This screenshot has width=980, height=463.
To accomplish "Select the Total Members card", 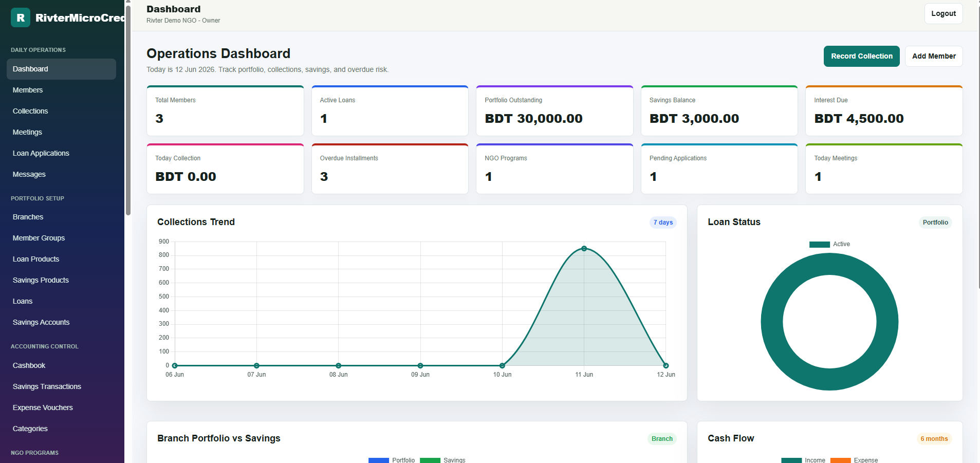I will point(225,110).
